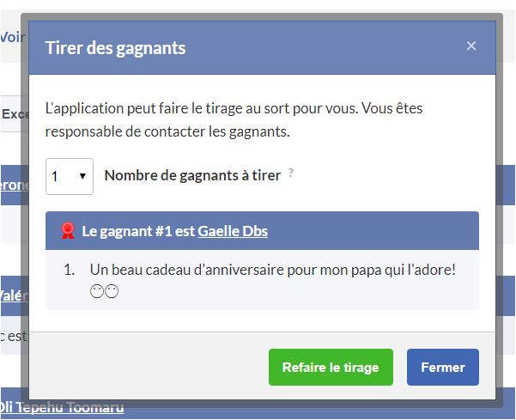Click the "Le gagnant #1 est" header text
516x420 pixels.
click(x=138, y=231)
